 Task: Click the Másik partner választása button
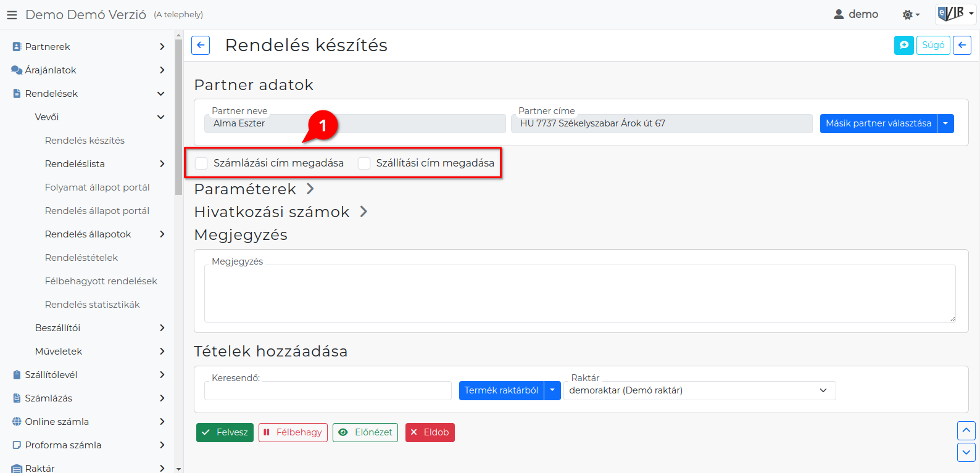[x=878, y=123]
